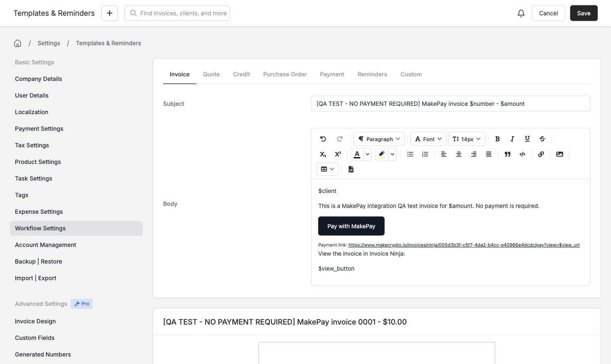Apply superscript formatting

click(x=338, y=154)
